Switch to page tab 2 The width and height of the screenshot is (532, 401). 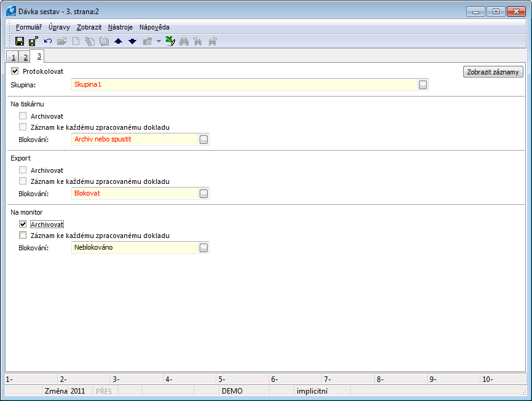(25, 57)
